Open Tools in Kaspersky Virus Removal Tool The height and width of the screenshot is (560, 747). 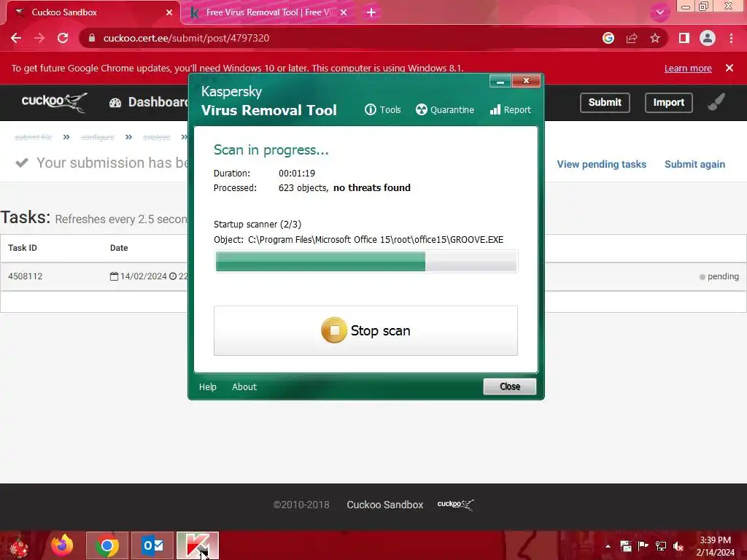click(382, 110)
